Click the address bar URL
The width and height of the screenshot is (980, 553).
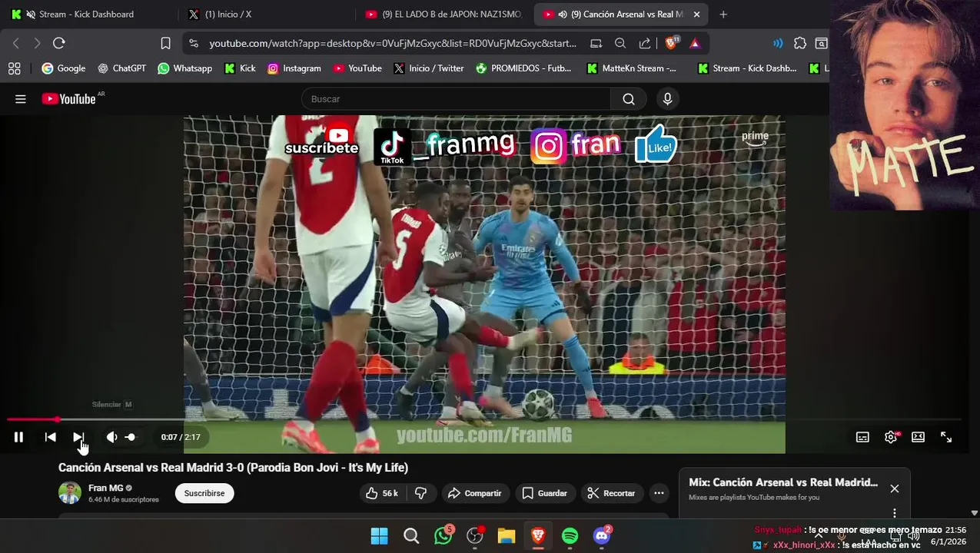pyautogui.click(x=392, y=43)
